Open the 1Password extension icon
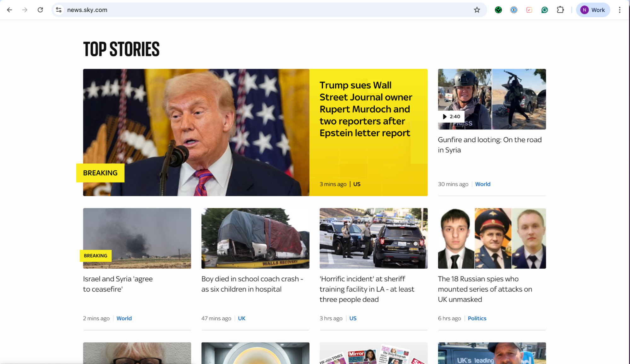The width and height of the screenshot is (630, 364). (514, 10)
